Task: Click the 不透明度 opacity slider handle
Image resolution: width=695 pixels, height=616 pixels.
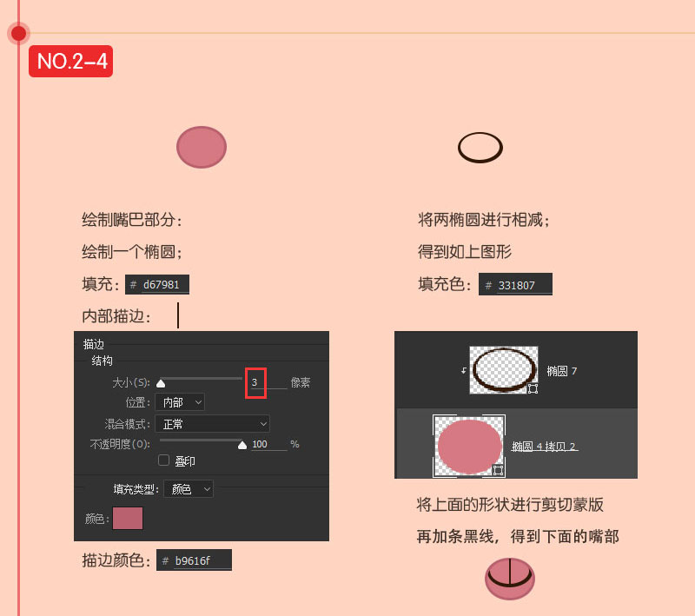Action: [242, 445]
